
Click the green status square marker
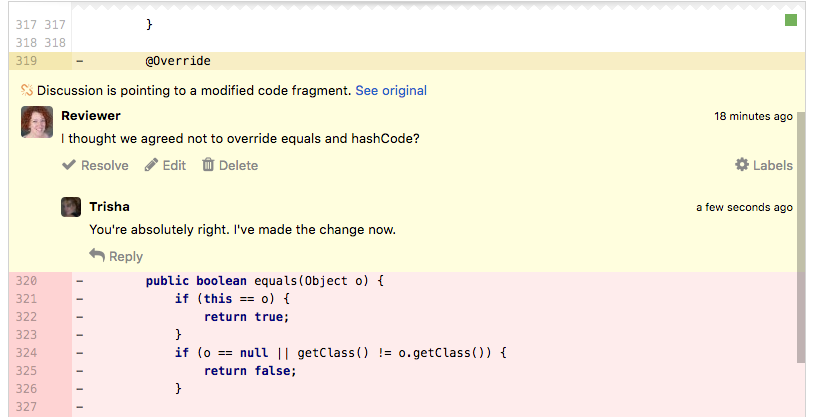click(x=791, y=20)
